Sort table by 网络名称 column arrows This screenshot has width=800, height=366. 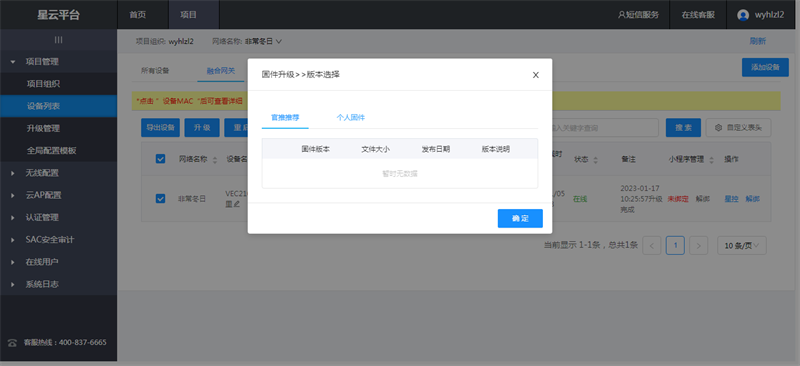coord(215,160)
